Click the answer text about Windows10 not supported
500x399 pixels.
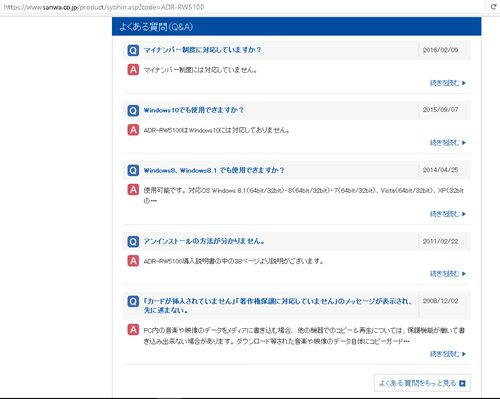(x=217, y=130)
